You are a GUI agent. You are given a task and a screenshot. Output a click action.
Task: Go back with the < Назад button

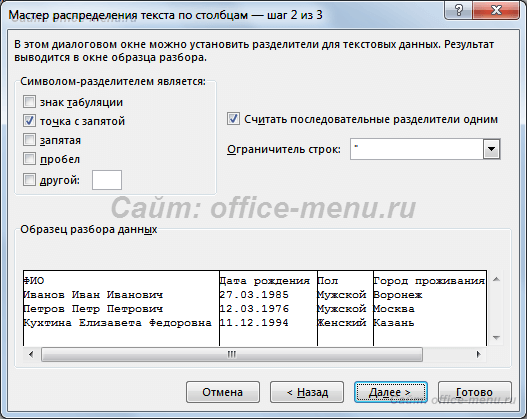307,392
